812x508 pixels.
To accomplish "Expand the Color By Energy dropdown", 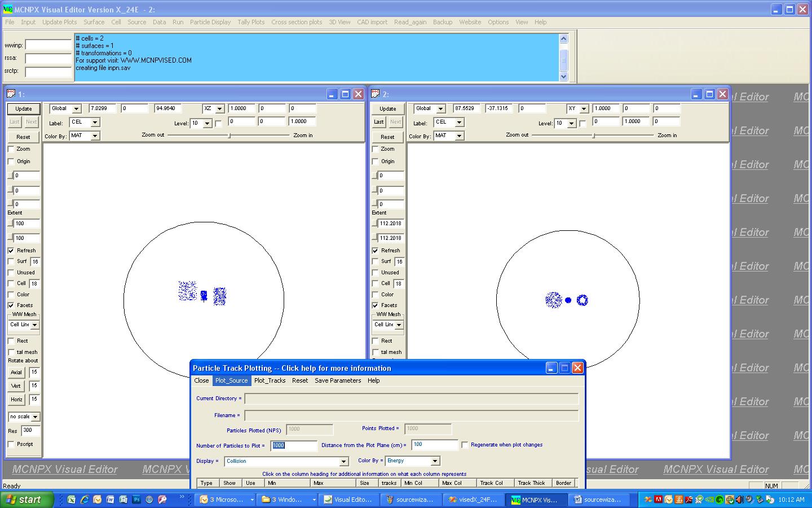I will pyautogui.click(x=435, y=461).
